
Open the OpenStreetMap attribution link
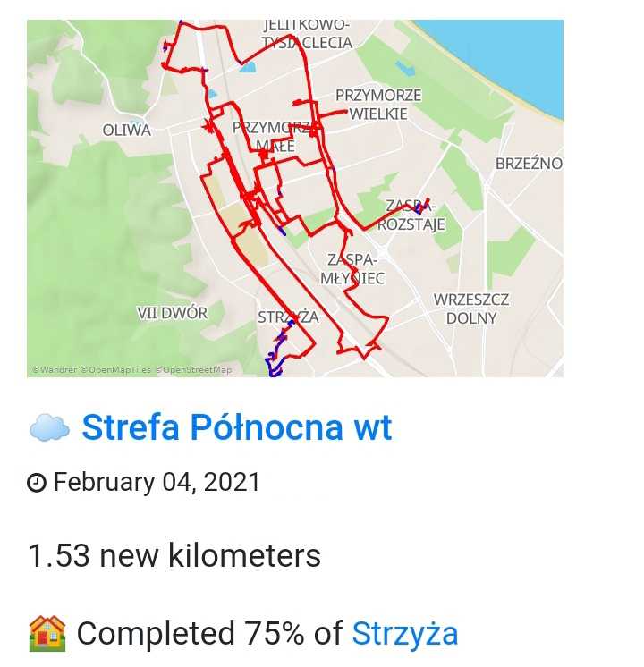[194, 369]
